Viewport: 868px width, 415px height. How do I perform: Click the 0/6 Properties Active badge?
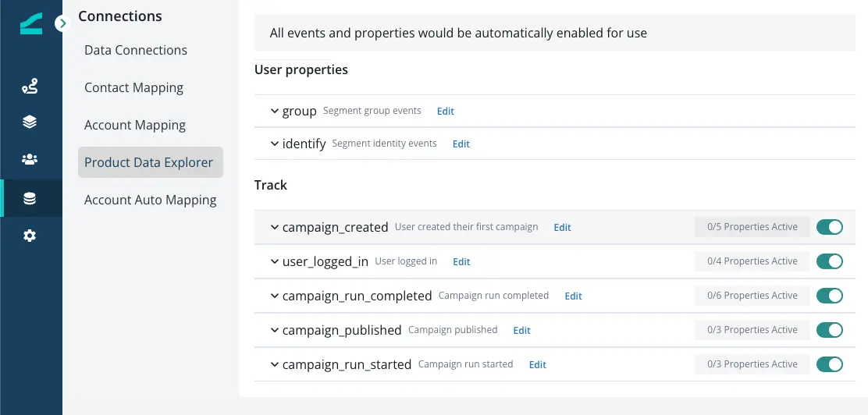(752, 296)
